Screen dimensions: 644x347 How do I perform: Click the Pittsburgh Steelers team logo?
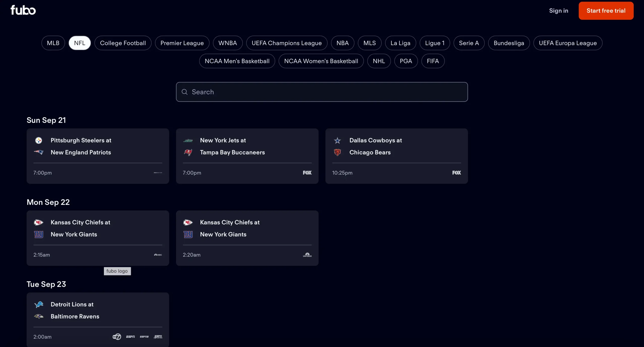38,140
